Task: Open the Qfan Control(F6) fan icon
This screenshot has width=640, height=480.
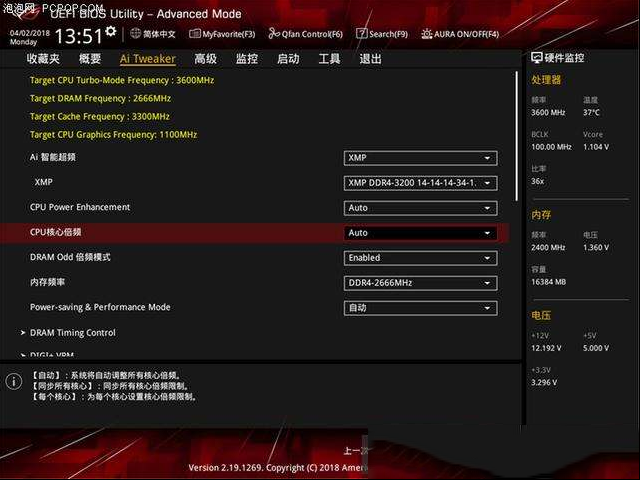Action: click(x=274, y=34)
